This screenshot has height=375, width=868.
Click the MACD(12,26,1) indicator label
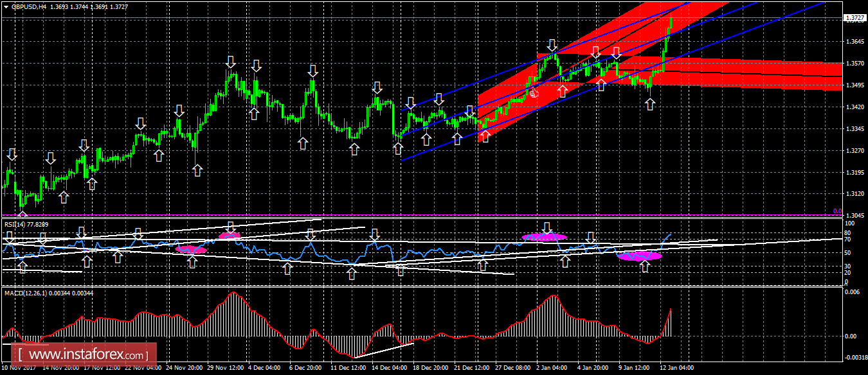pos(39,293)
